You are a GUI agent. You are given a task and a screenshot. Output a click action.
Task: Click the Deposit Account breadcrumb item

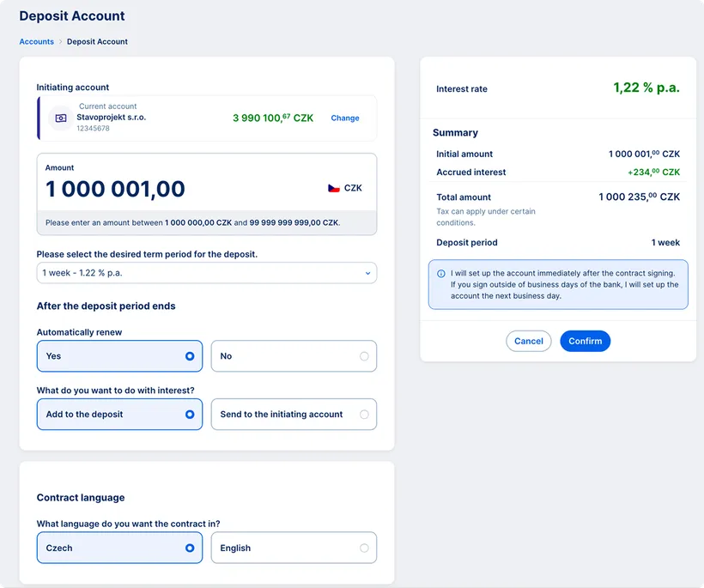click(x=97, y=41)
